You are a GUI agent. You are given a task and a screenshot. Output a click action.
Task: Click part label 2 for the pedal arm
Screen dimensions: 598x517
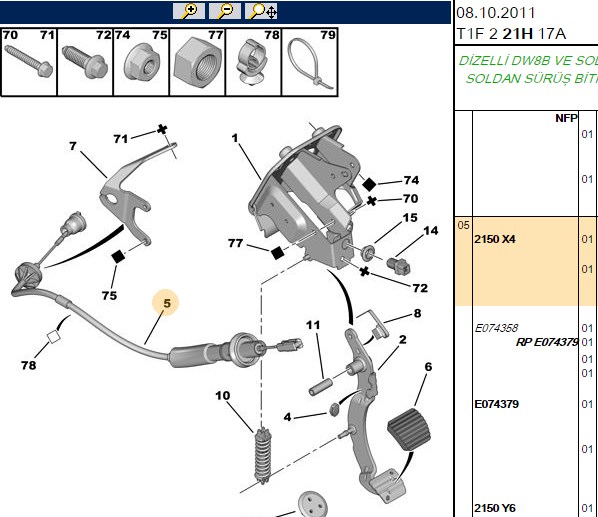click(402, 339)
